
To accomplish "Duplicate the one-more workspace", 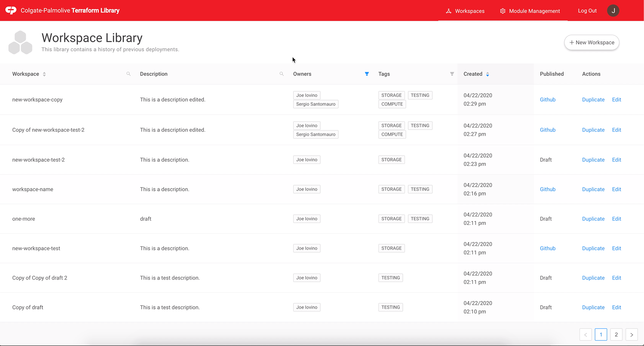I will (593, 219).
